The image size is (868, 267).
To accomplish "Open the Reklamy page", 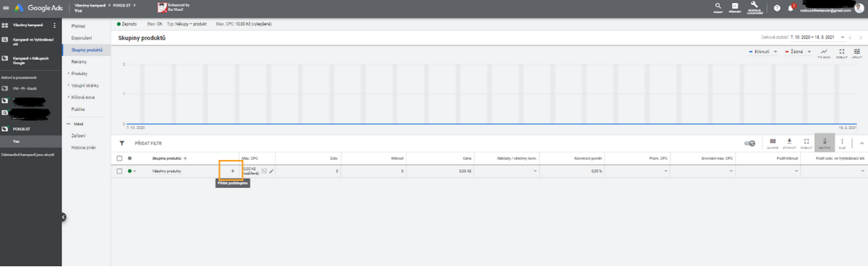I will point(79,62).
